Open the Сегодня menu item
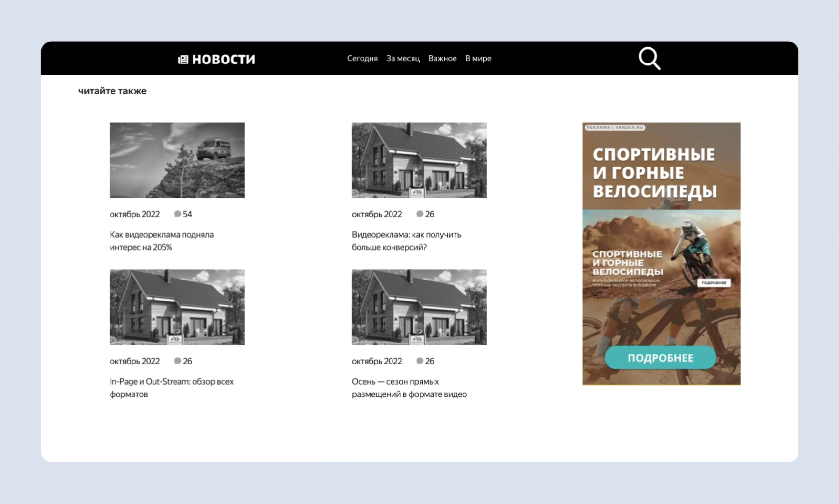Viewport: 839px width, 504px height. click(362, 58)
